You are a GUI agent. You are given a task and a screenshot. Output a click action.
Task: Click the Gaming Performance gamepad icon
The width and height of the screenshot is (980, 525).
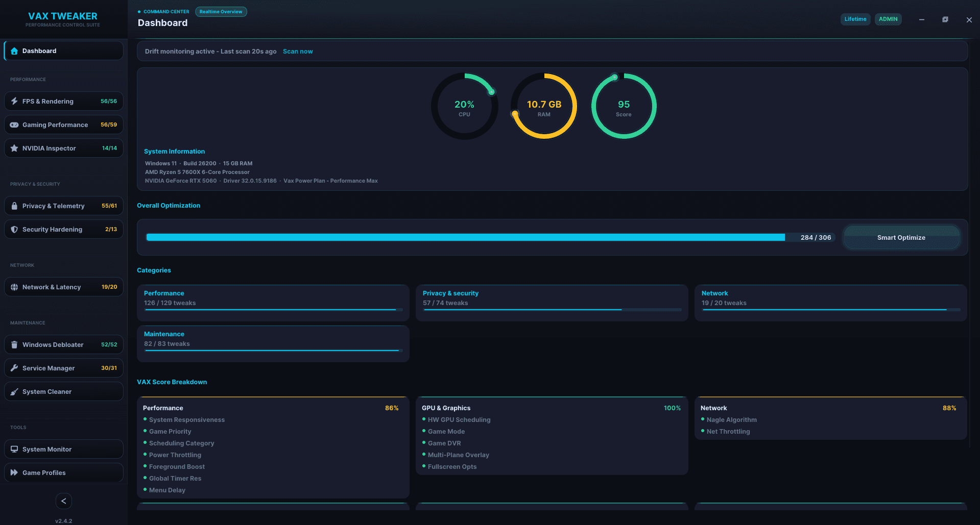click(14, 124)
